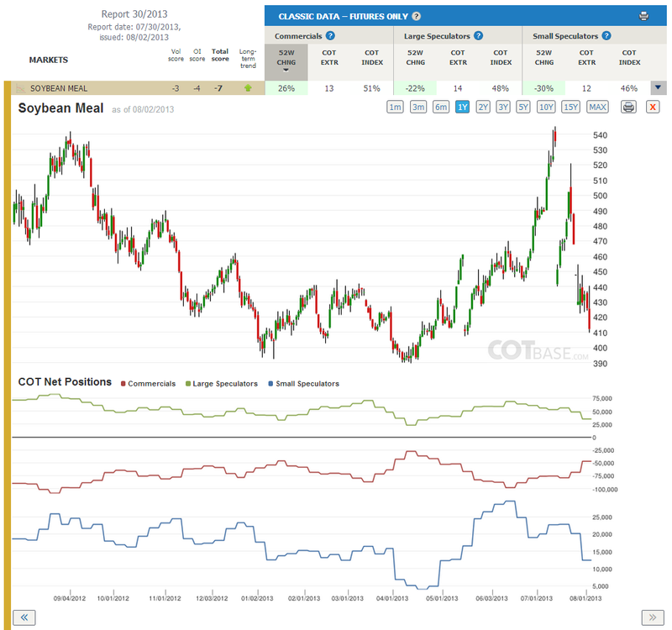Sort by Small Speculators COT INDEX column

tap(629, 57)
